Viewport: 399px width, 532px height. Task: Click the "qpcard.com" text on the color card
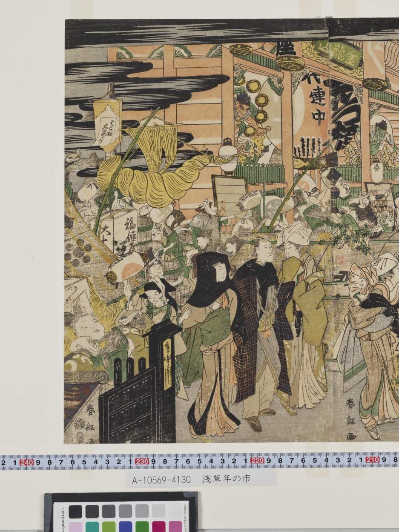(62, 519)
